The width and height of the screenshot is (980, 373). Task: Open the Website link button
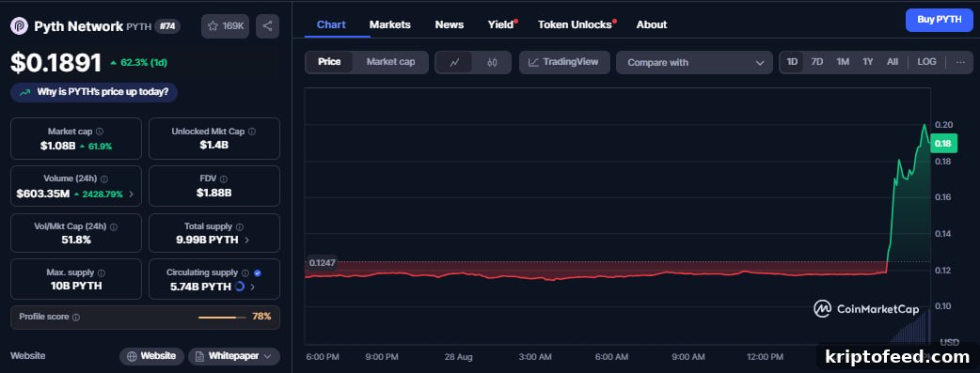point(151,356)
